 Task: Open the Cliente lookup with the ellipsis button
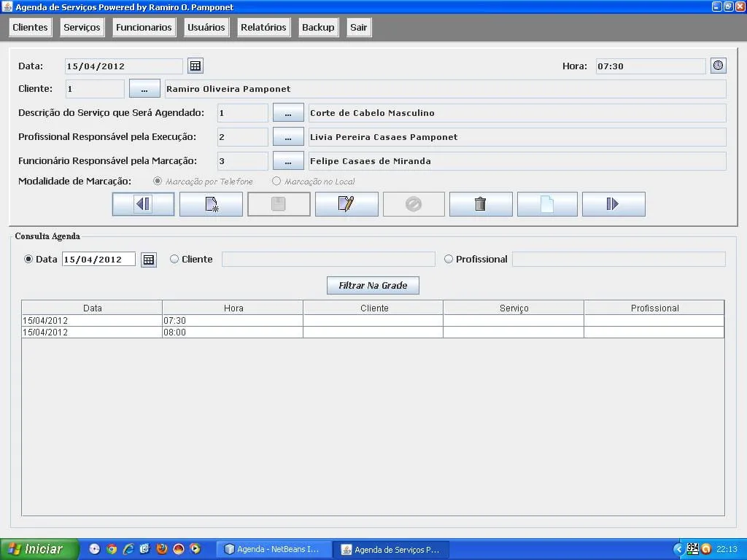click(x=144, y=89)
